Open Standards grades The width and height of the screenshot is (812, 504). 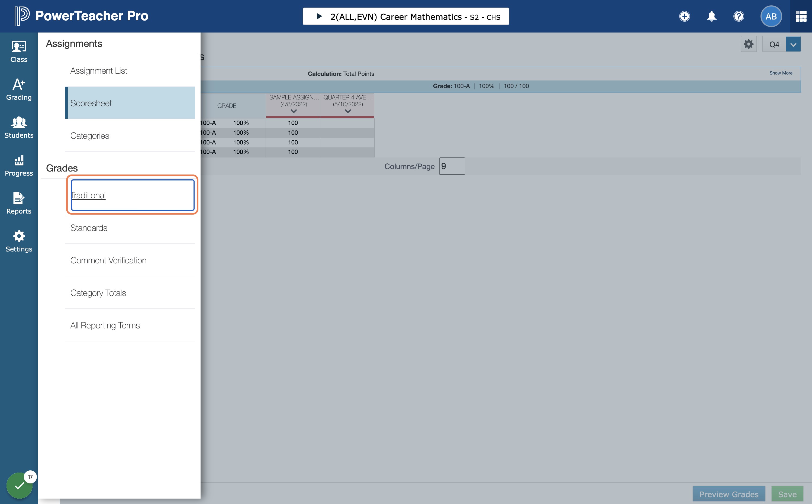(x=130, y=228)
